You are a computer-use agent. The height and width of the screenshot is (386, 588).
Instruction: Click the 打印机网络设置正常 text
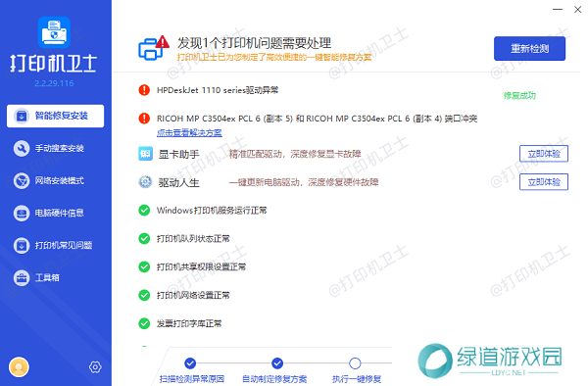(x=193, y=295)
